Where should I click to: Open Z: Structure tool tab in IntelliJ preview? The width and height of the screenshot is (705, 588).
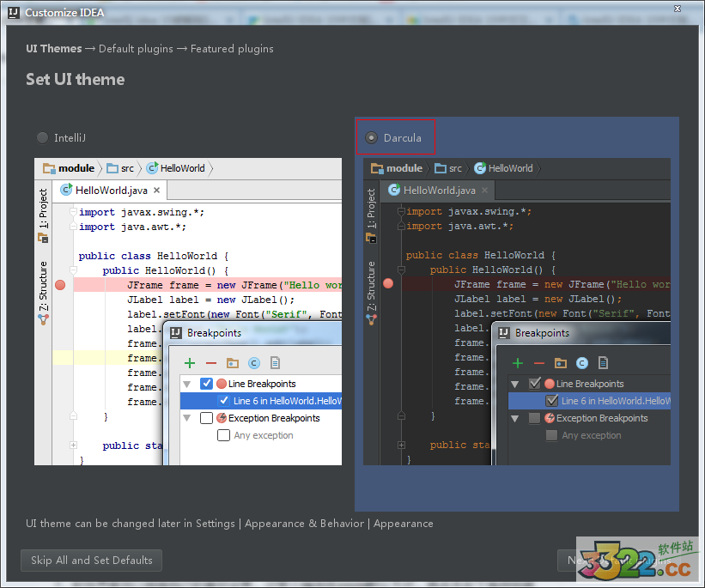click(43, 293)
